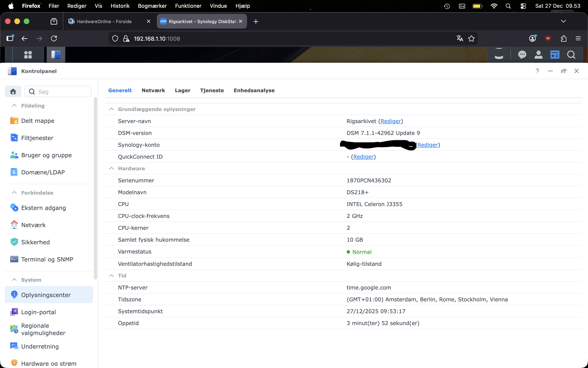Image resolution: width=588 pixels, height=368 pixels.
Task: Open Domæne/LDAP settings
Action: click(x=49, y=172)
